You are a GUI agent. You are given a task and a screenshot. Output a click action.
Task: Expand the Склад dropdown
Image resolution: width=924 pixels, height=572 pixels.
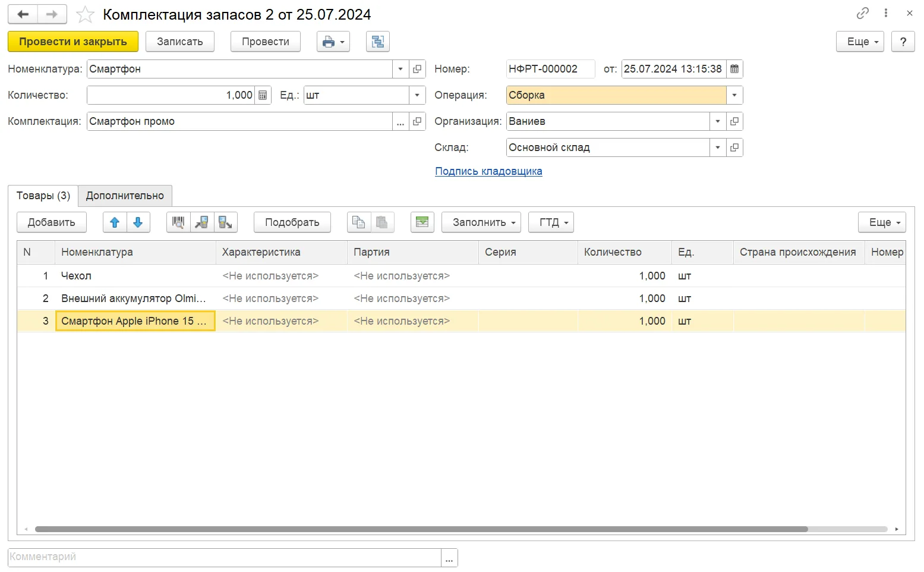pyautogui.click(x=718, y=147)
